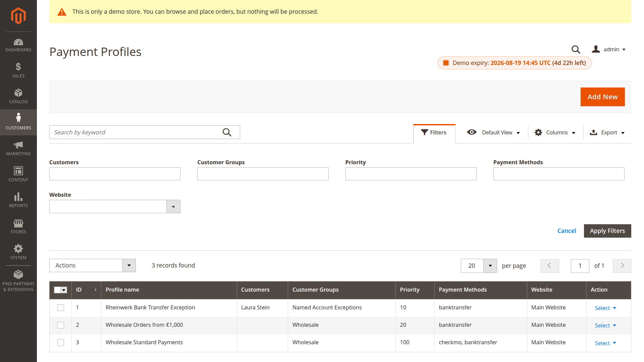644x362 pixels.
Task: Click 'checkmo, banktransfer' payment methods cell
Action: click(468, 343)
